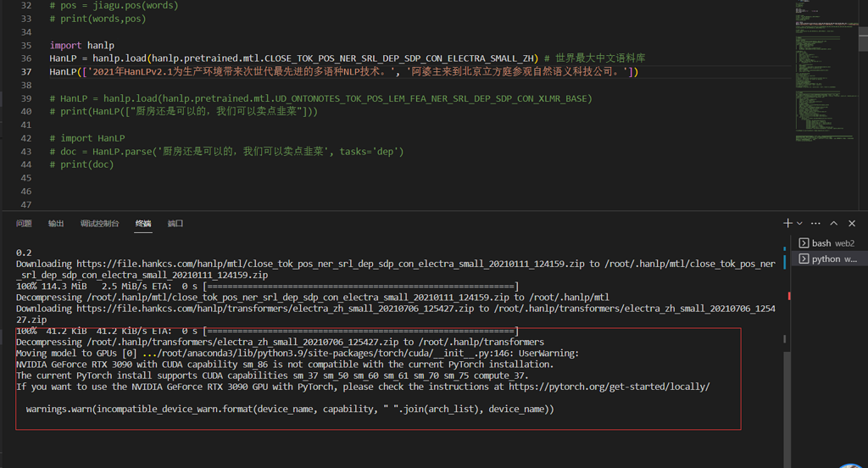Image resolution: width=868 pixels, height=468 pixels.
Task: Open the panel's more actions ellipsis menu
Action: 815,224
